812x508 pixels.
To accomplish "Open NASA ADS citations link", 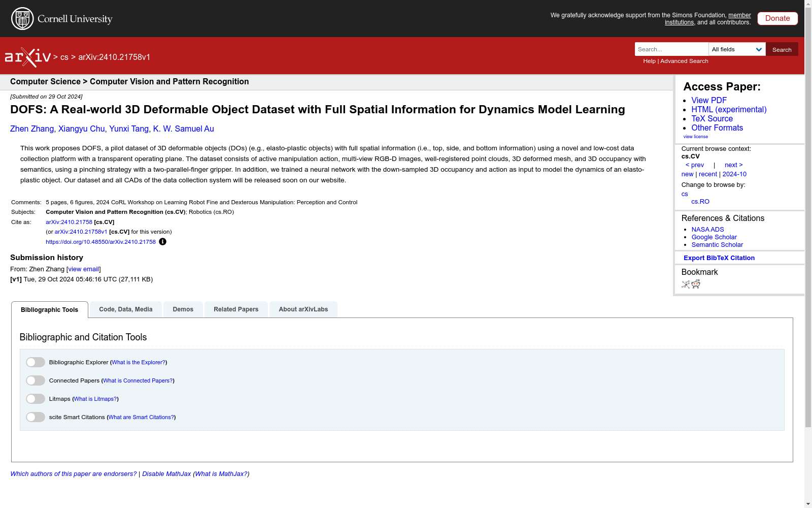I will click(x=707, y=230).
